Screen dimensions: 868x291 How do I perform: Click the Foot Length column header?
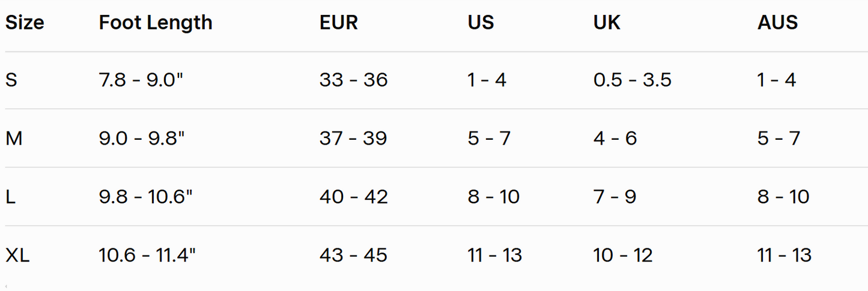click(156, 23)
